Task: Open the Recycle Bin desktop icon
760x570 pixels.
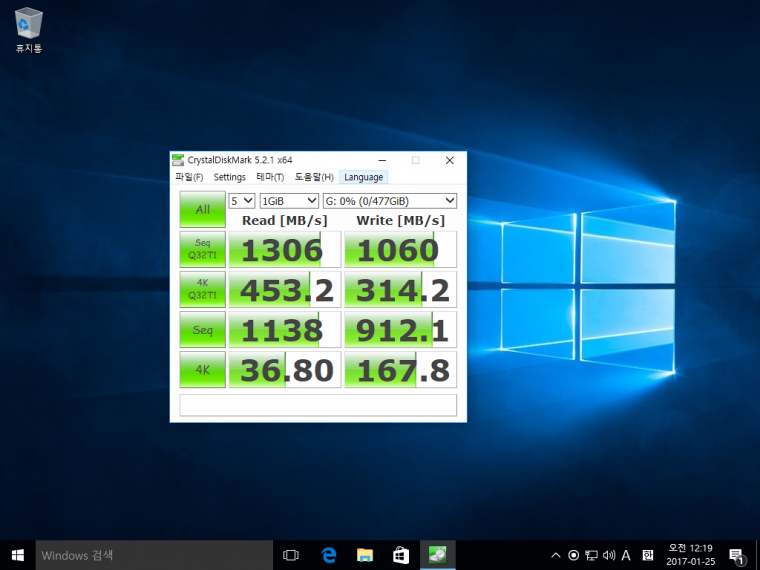Action: (x=29, y=30)
